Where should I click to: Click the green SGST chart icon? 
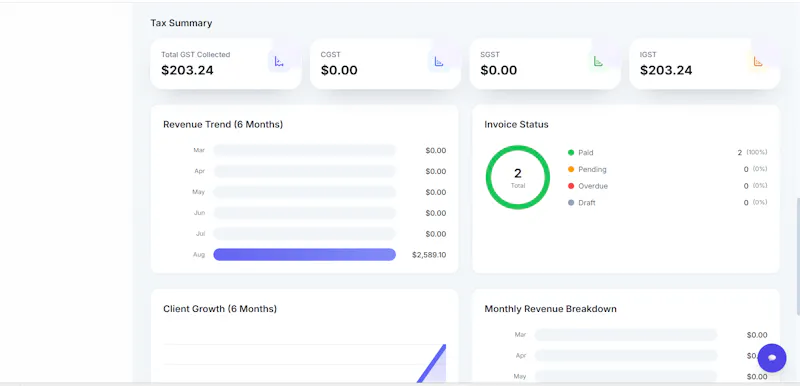pyautogui.click(x=598, y=62)
